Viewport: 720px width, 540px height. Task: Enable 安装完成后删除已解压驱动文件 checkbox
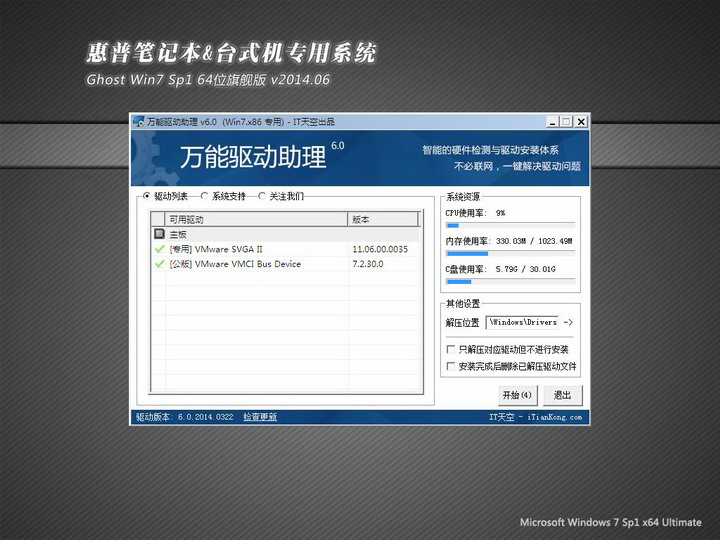coord(450,367)
